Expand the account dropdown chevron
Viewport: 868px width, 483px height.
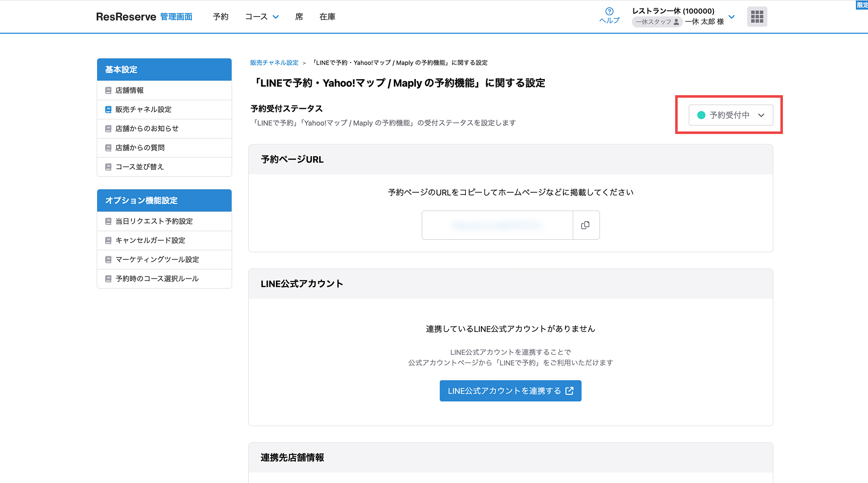[732, 17]
